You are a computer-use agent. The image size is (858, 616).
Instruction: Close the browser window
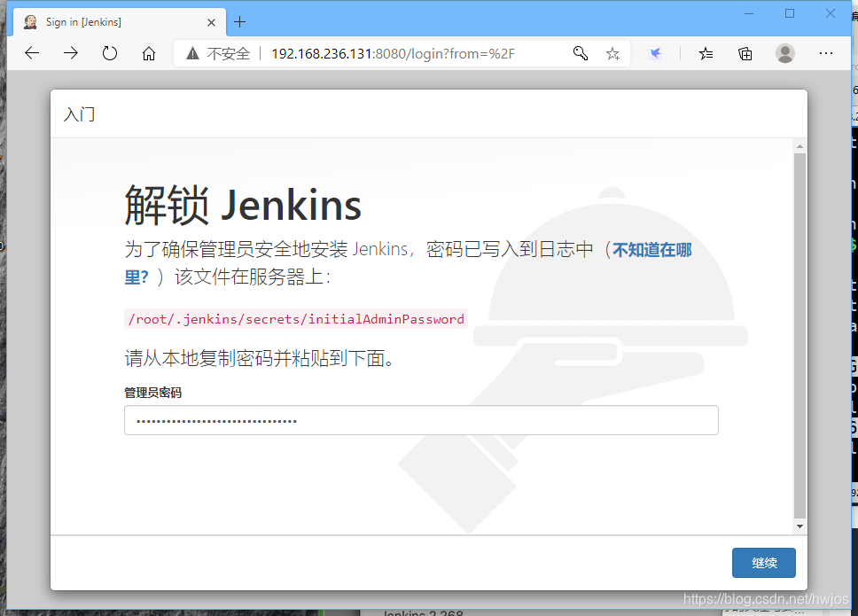click(x=831, y=13)
